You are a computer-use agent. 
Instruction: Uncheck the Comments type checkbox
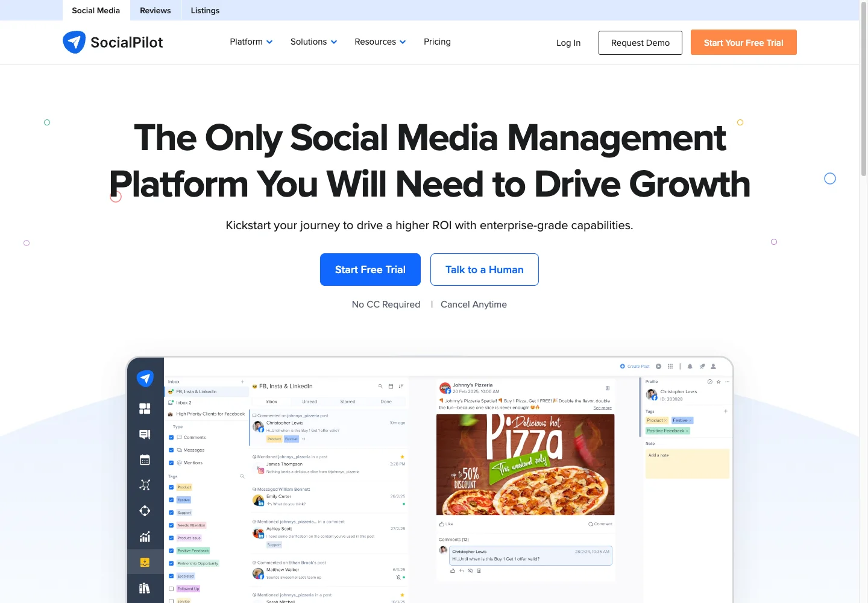(171, 437)
